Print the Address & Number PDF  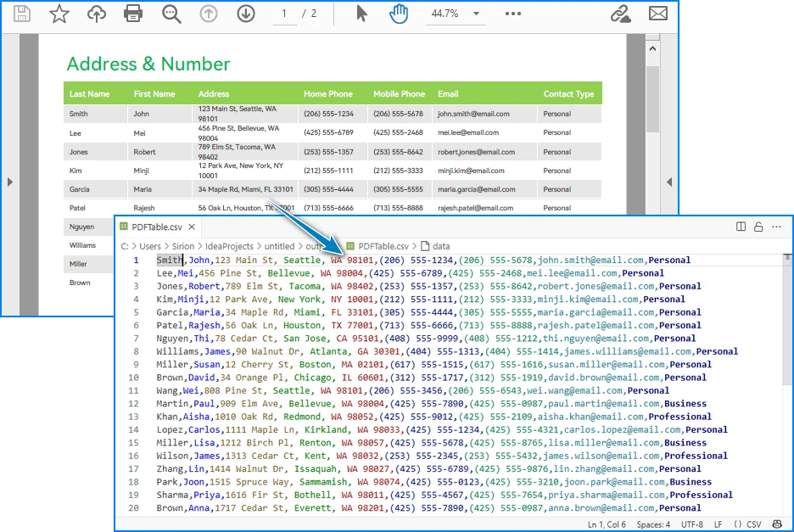click(x=132, y=13)
